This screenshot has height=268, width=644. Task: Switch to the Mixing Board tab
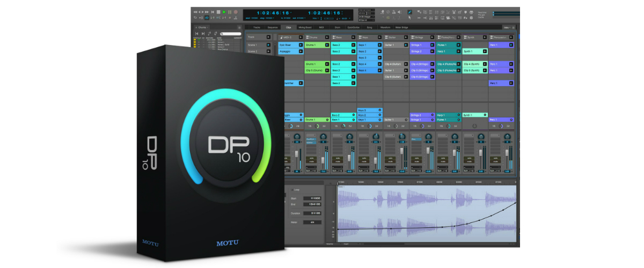(x=305, y=27)
